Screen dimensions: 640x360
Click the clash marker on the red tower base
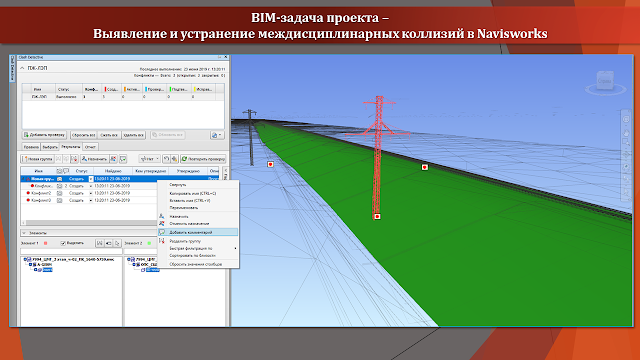377,216
